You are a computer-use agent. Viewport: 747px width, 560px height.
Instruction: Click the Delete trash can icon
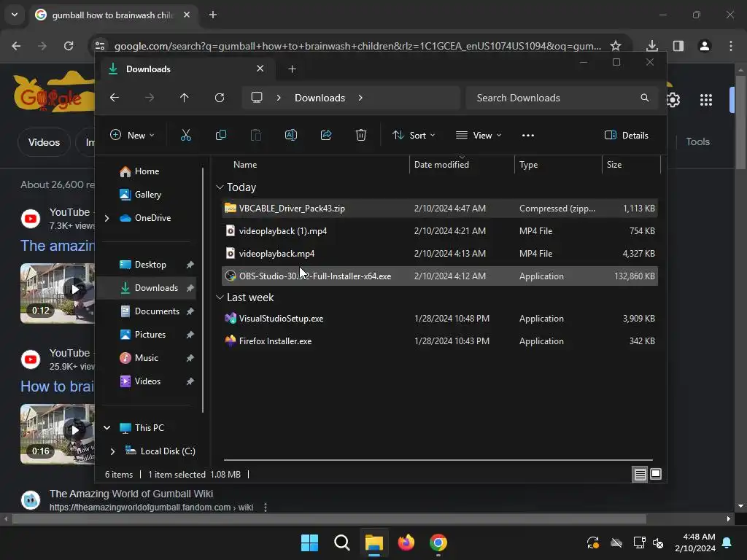click(361, 135)
